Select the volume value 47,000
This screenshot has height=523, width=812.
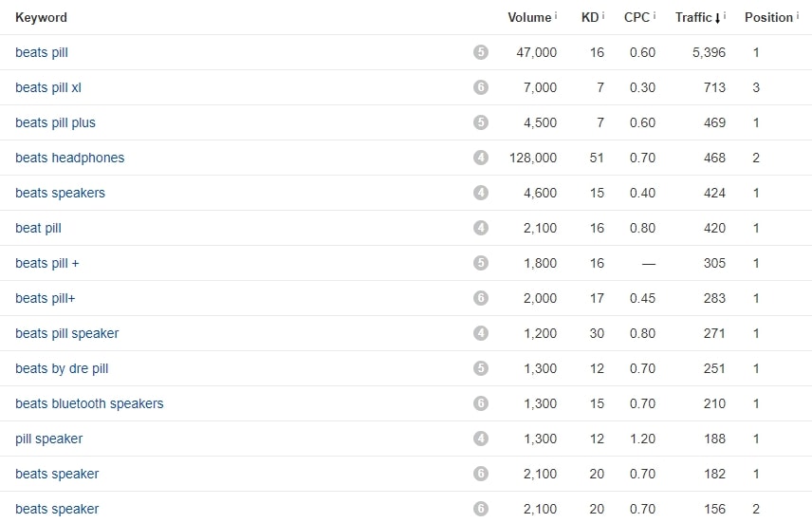coord(537,52)
